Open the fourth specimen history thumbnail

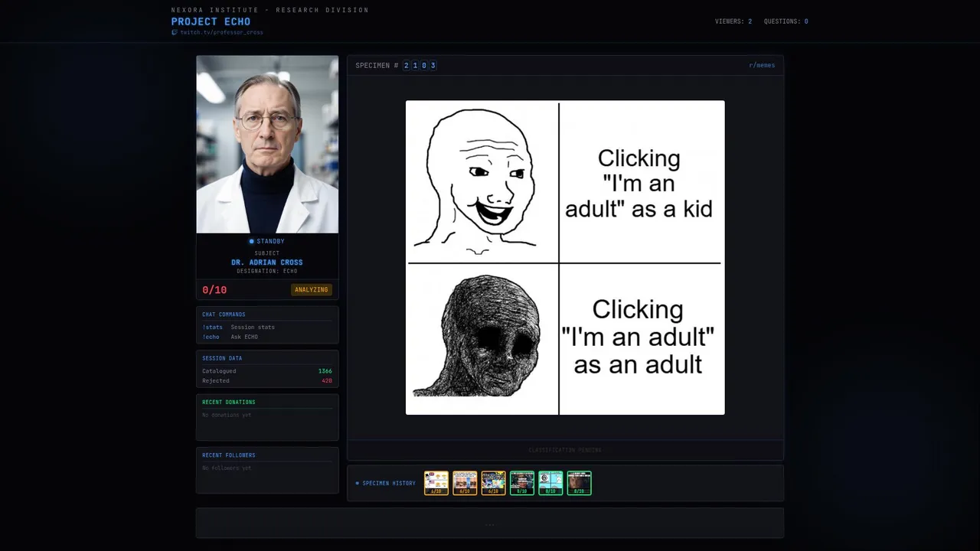point(522,483)
